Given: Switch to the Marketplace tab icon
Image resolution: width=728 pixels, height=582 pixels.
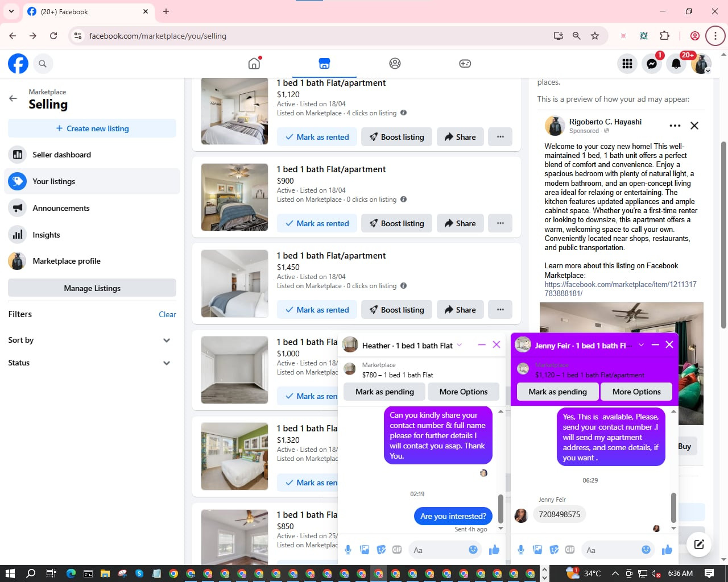Looking at the screenshot, I should (x=324, y=63).
